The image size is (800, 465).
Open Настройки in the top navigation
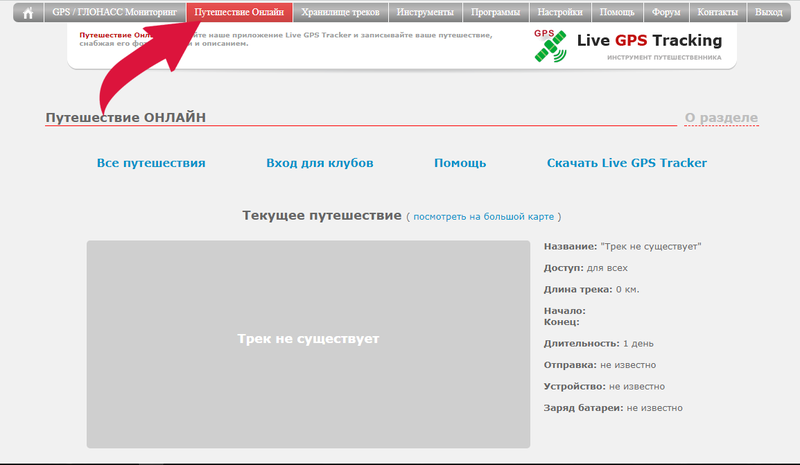pyautogui.click(x=560, y=13)
